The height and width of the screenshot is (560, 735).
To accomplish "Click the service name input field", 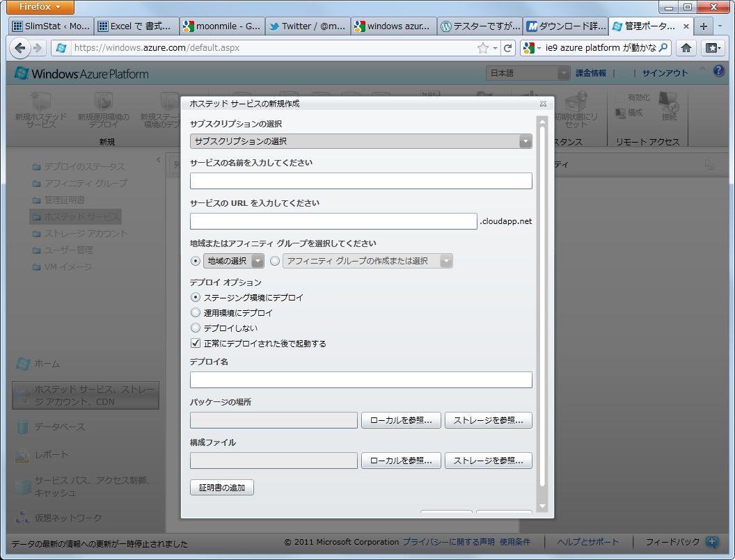I will tap(361, 181).
